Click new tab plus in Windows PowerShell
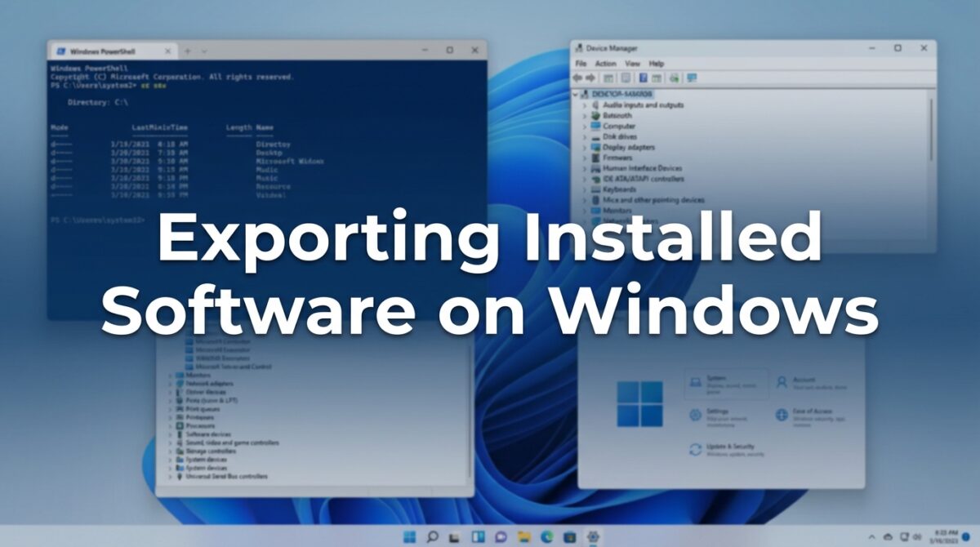 click(187, 50)
